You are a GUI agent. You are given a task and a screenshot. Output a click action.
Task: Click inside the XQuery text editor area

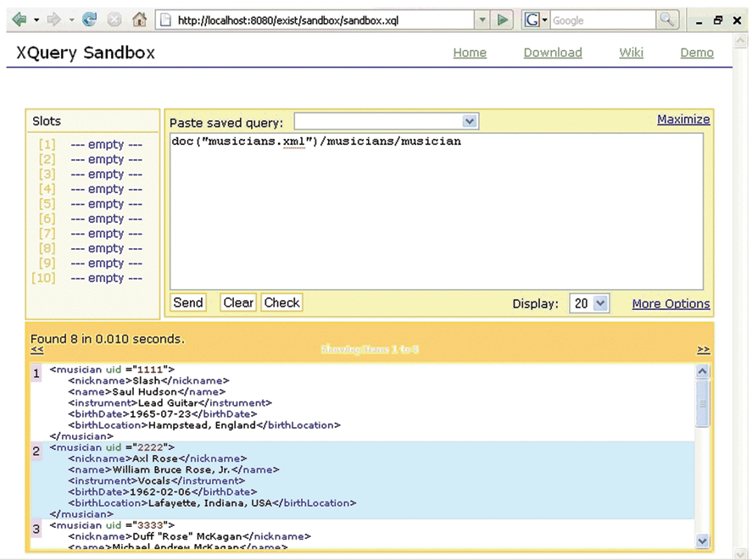(x=436, y=212)
